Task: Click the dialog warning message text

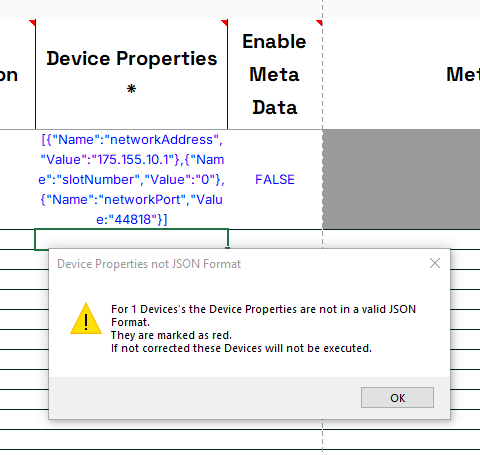Action: tap(263, 328)
